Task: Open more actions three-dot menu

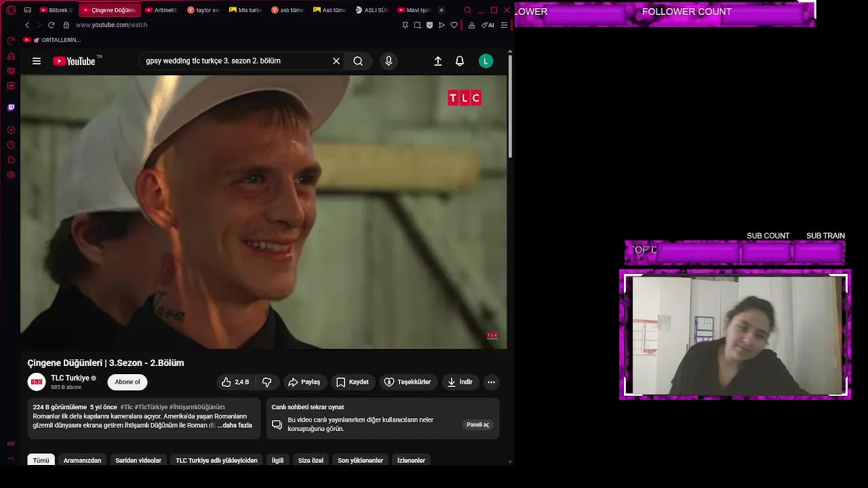Action: click(491, 382)
